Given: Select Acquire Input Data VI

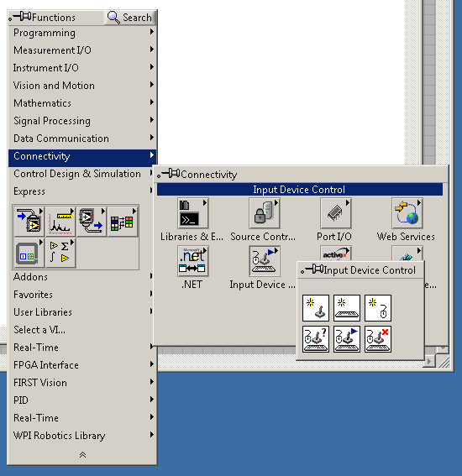Looking at the screenshot, I should [347, 339].
